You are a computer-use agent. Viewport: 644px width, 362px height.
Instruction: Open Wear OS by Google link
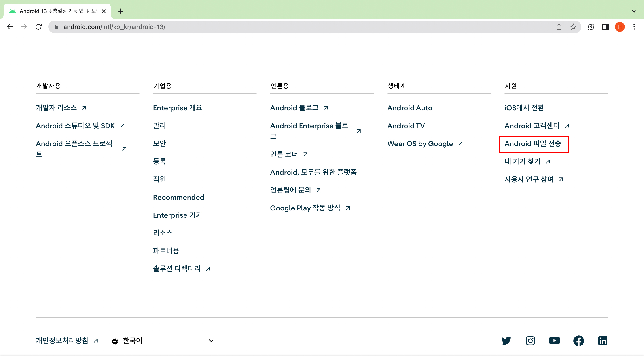tap(425, 144)
